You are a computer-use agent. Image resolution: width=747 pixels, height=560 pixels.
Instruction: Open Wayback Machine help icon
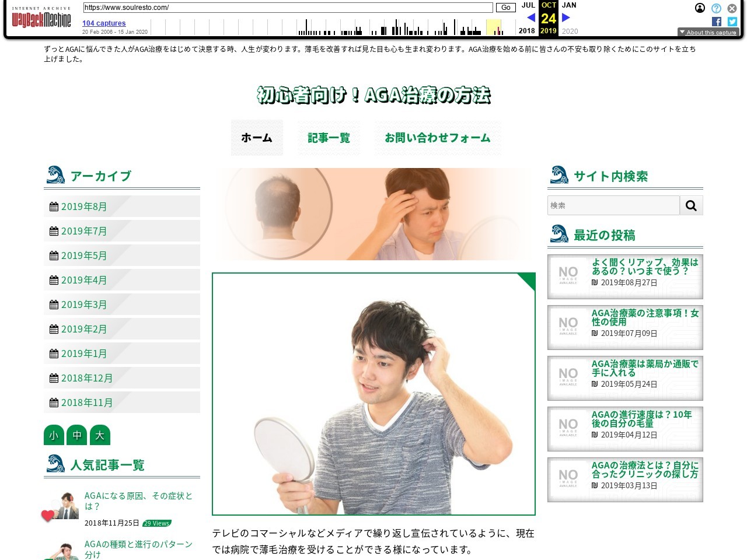[x=716, y=8]
